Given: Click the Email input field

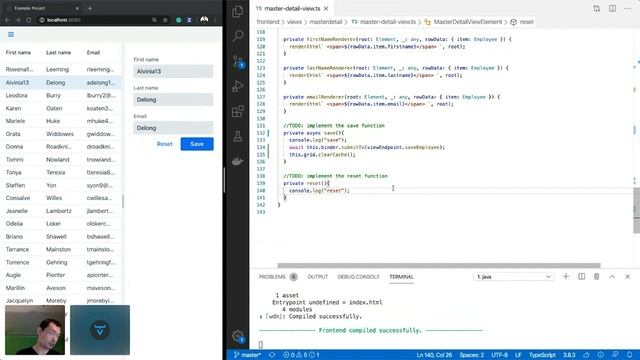Looking at the screenshot, I should 173,128.
